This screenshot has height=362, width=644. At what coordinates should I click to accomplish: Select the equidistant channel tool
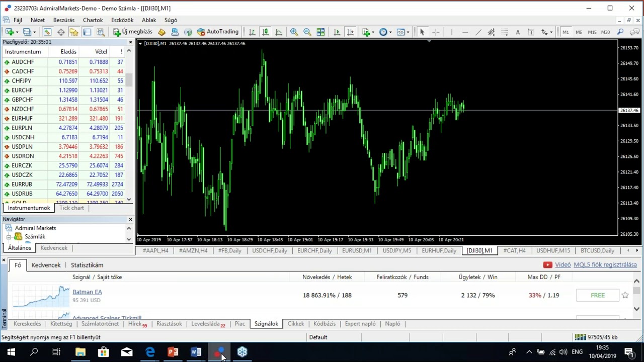pos(492,32)
